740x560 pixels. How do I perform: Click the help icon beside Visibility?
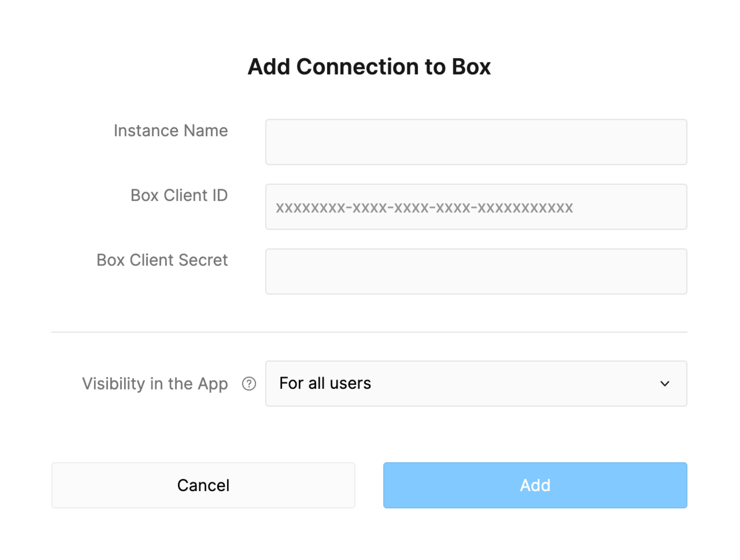pyautogui.click(x=249, y=383)
